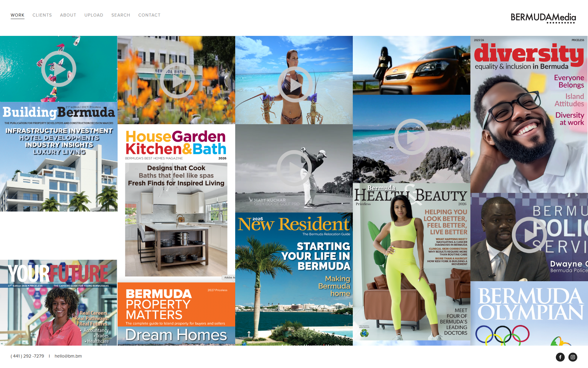Viewport: 588px width, 368px height.
Task: Open the New Resident relocation guide cover
Action: [x=294, y=279]
